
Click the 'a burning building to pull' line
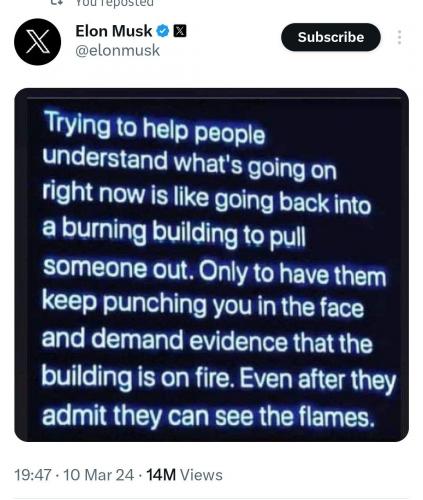[174, 233]
